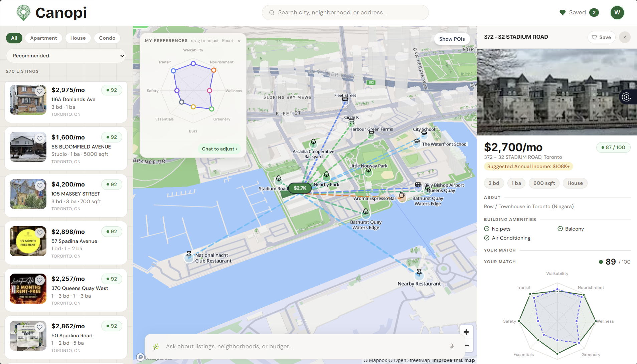Image resolution: width=637 pixels, height=364 pixels.
Task: Click the 372 Stadium Road property photo
Action: pos(557,92)
